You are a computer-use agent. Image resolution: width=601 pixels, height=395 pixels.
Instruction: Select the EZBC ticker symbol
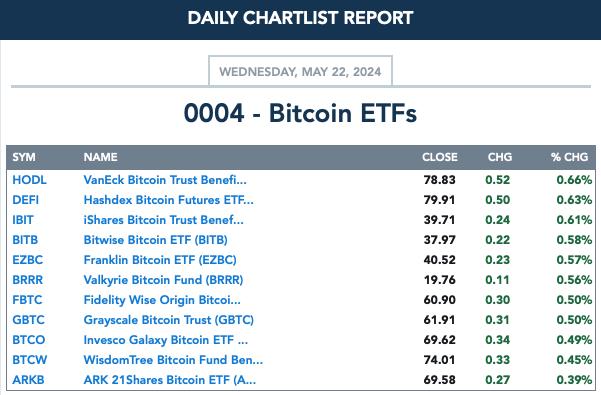tap(28, 260)
